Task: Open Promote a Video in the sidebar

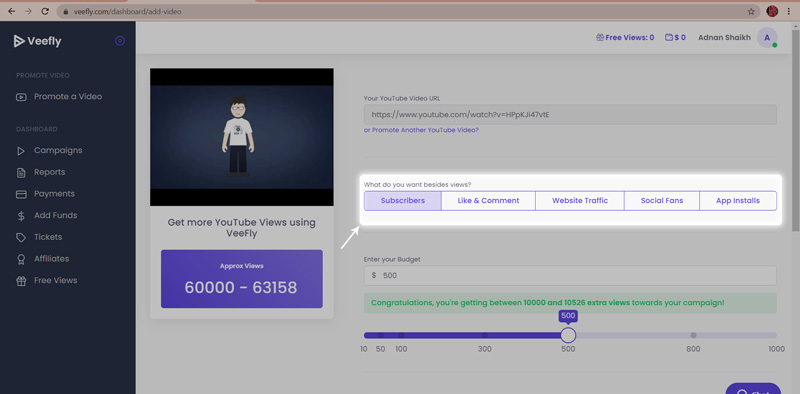Action: (68, 96)
